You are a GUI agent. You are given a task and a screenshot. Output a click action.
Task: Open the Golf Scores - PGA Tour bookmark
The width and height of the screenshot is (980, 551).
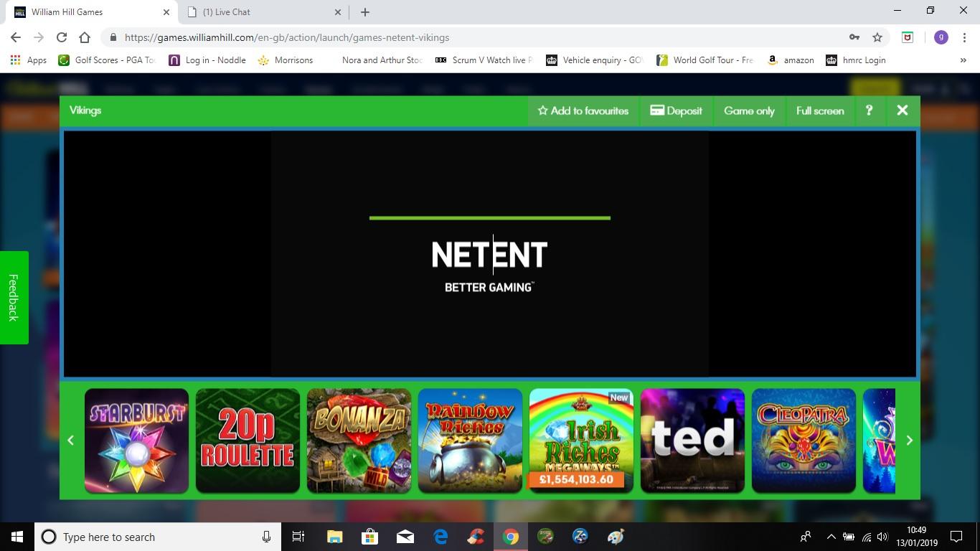coord(106,60)
